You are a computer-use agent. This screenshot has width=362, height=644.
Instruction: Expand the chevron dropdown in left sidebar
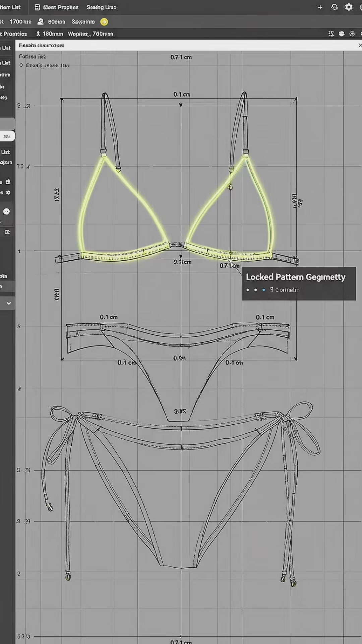point(9,303)
